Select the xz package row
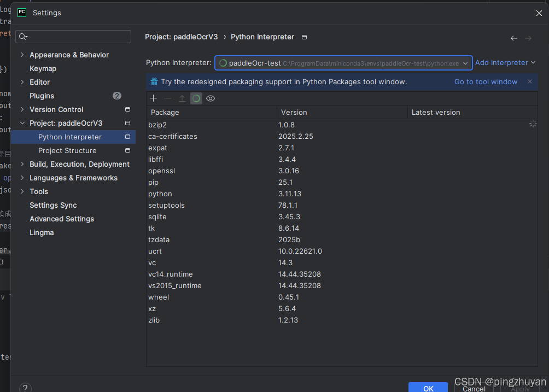549x392 pixels. pos(342,309)
